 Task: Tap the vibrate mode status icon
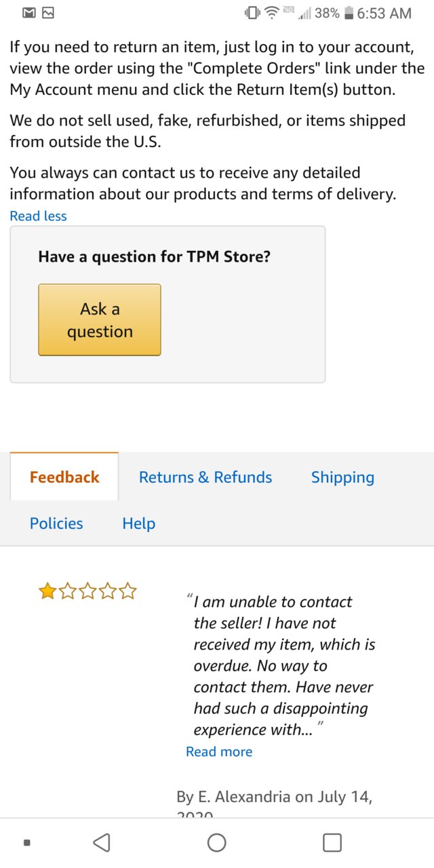[x=253, y=13]
